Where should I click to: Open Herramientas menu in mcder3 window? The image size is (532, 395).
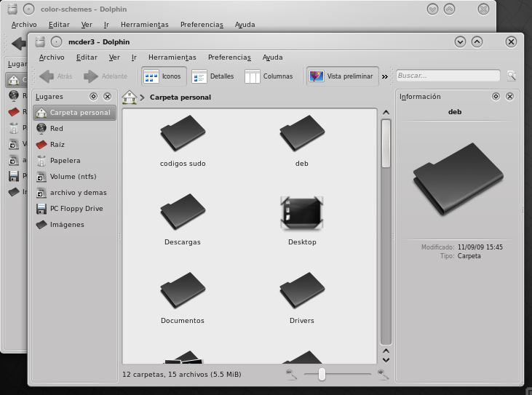172,57
